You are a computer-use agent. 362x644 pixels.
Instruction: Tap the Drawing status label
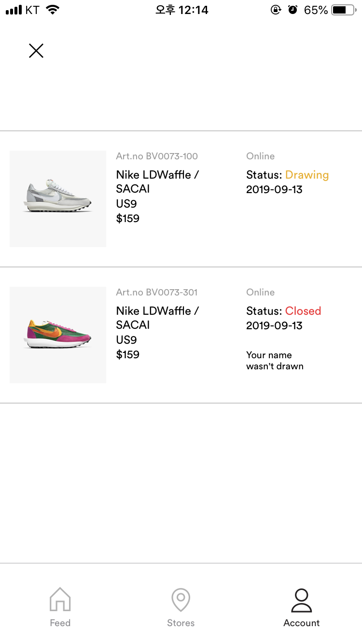(306, 175)
